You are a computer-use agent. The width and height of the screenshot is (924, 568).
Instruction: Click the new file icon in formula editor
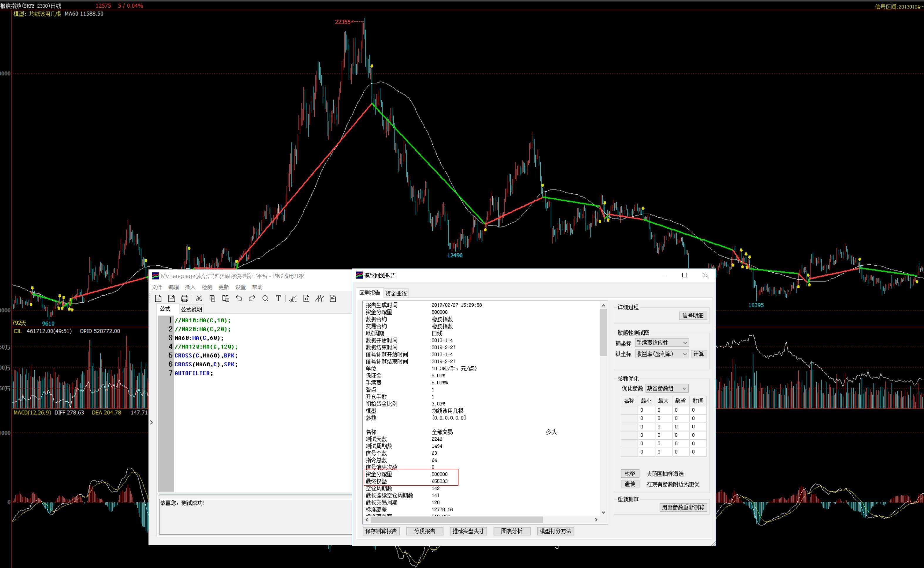158,298
